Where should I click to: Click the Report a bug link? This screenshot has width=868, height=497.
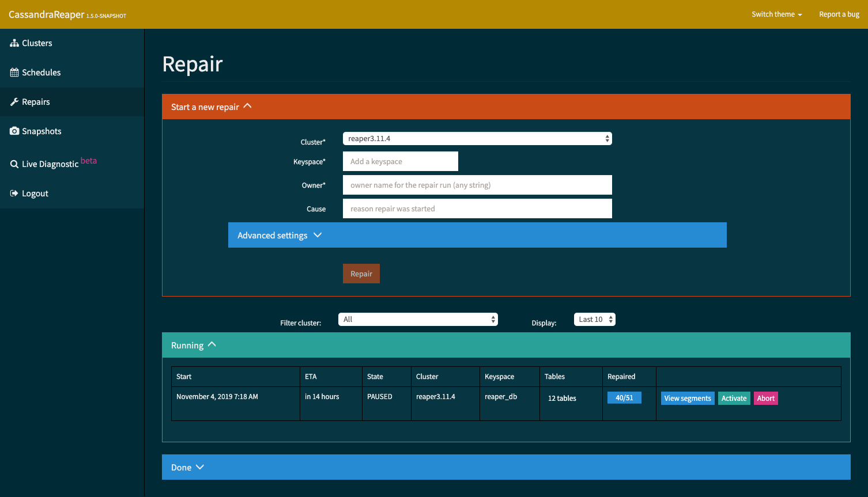coord(839,14)
